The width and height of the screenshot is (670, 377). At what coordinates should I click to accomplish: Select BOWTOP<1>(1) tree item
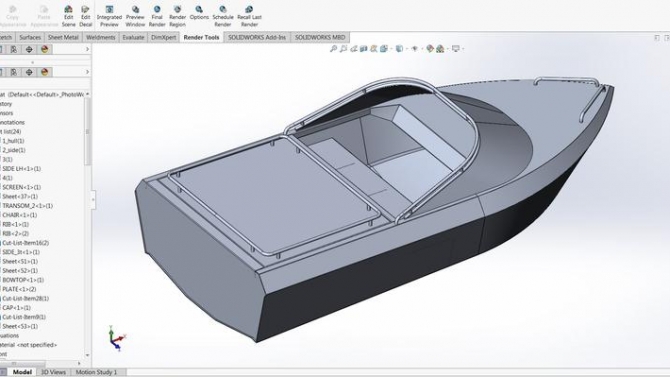[x=23, y=280]
